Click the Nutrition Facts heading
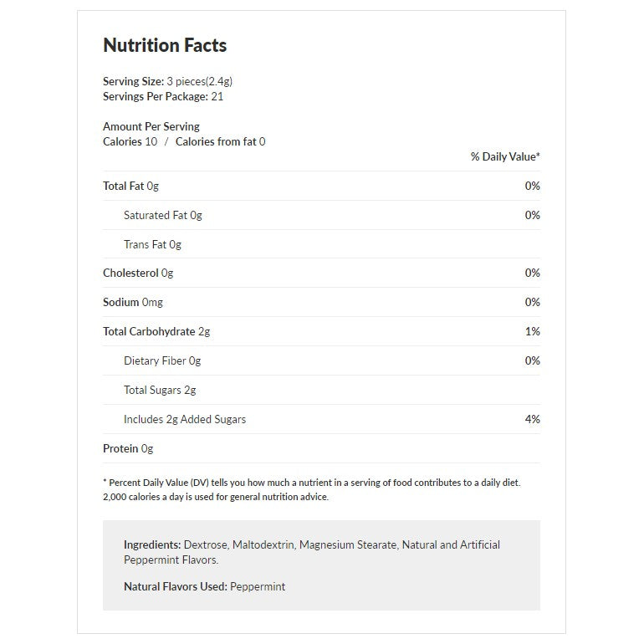Viewport: 644px width, 644px height. pyautogui.click(x=165, y=46)
